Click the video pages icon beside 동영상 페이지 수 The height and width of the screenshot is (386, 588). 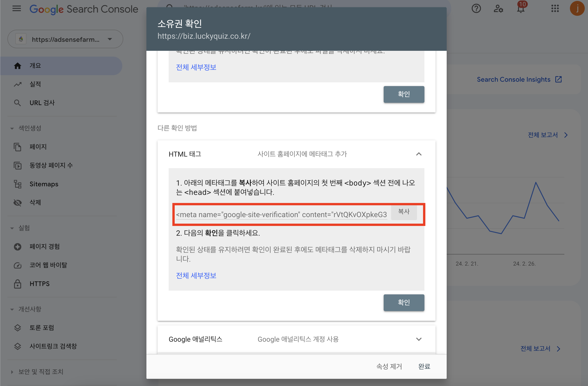[x=18, y=166]
